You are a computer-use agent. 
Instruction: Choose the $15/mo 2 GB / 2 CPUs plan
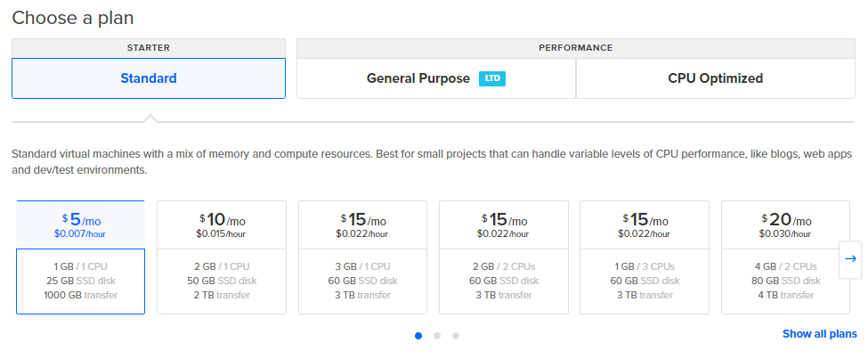[x=504, y=257]
